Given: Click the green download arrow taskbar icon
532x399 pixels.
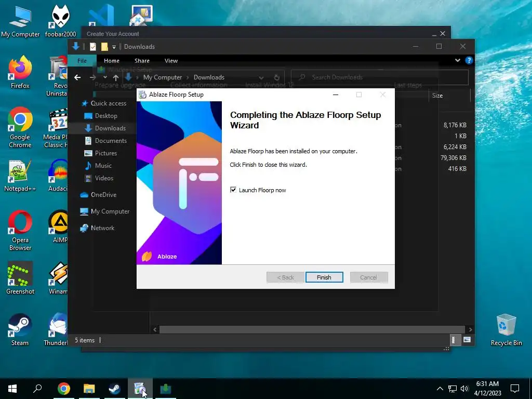Looking at the screenshot, I should (166, 389).
